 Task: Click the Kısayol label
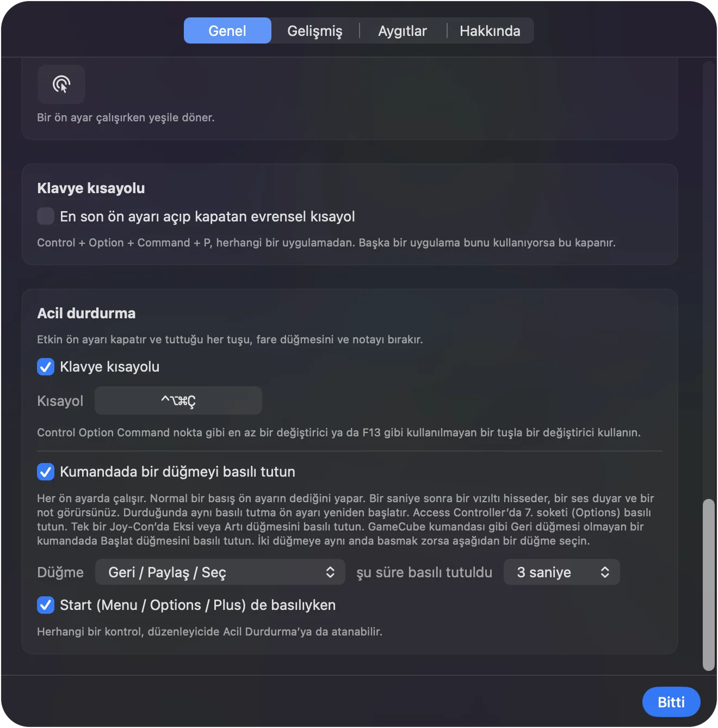(x=60, y=401)
